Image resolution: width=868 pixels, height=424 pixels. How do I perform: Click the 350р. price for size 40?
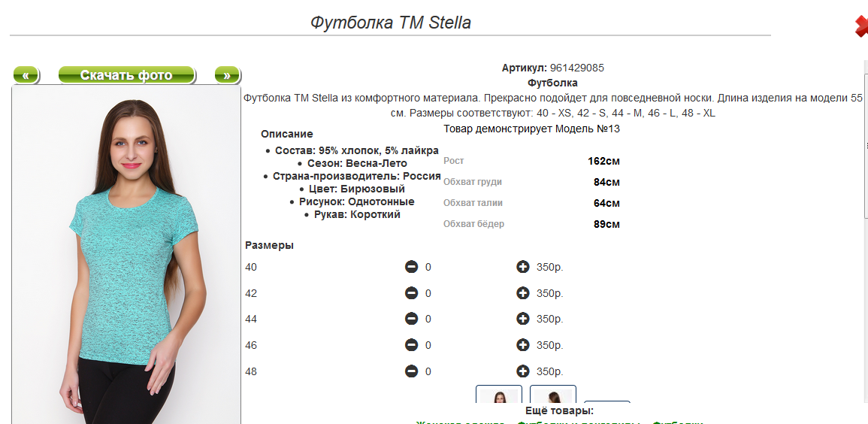tap(549, 268)
